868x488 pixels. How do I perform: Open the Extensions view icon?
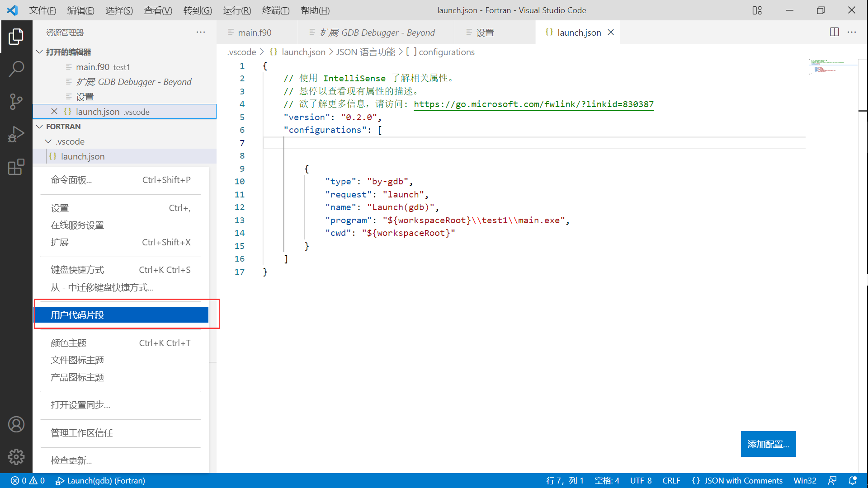[x=16, y=167]
